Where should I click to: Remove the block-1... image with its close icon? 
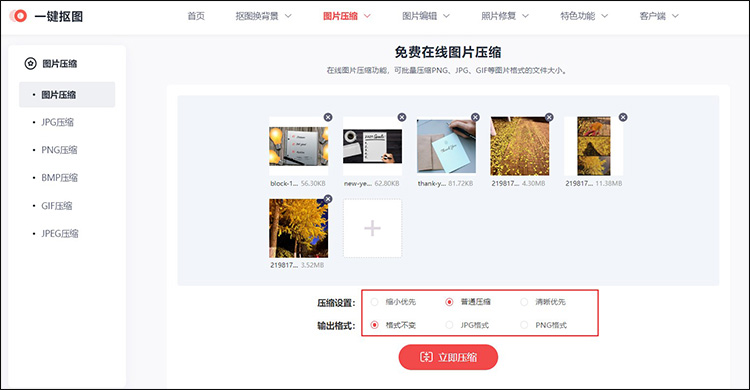[x=328, y=117]
